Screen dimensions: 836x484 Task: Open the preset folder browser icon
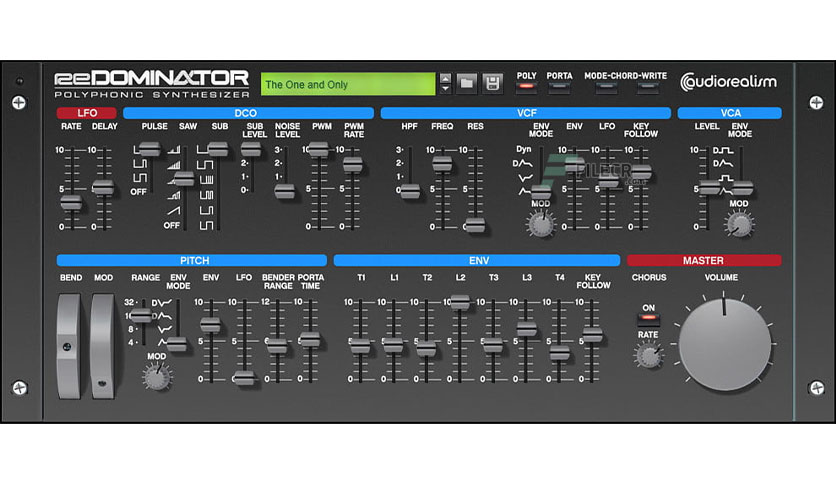point(467,84)
